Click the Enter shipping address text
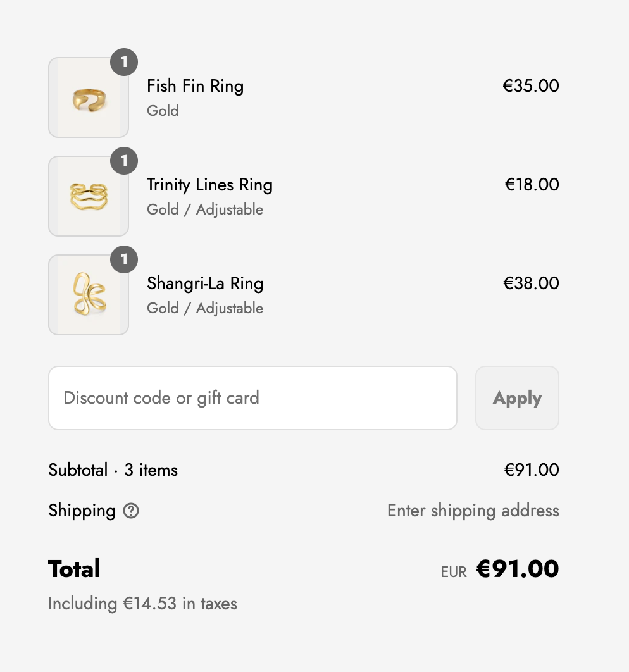This screenshot has width=629, height=672. click(x=473, y=511)
